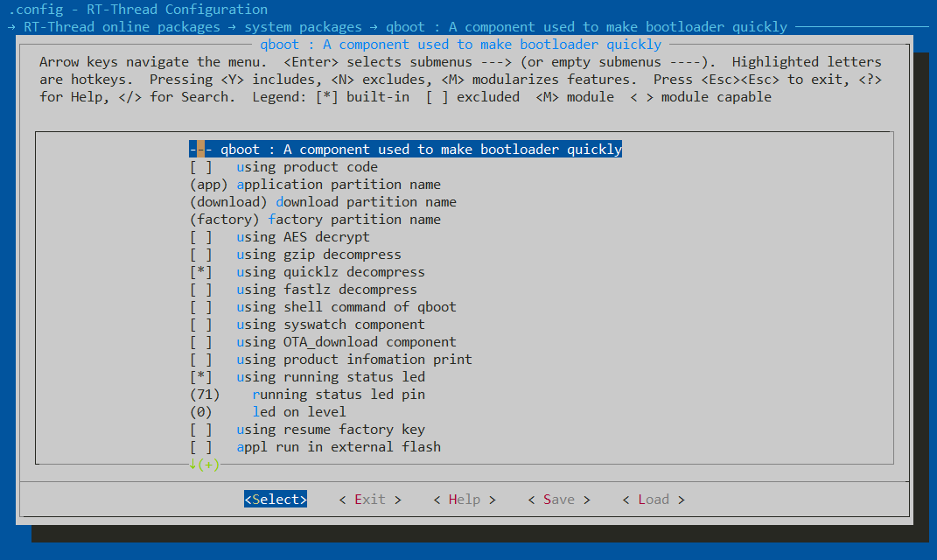937x560 pixels.
Task: Click the dialog title 'qboot : A component'
Action: pos(461,45)
